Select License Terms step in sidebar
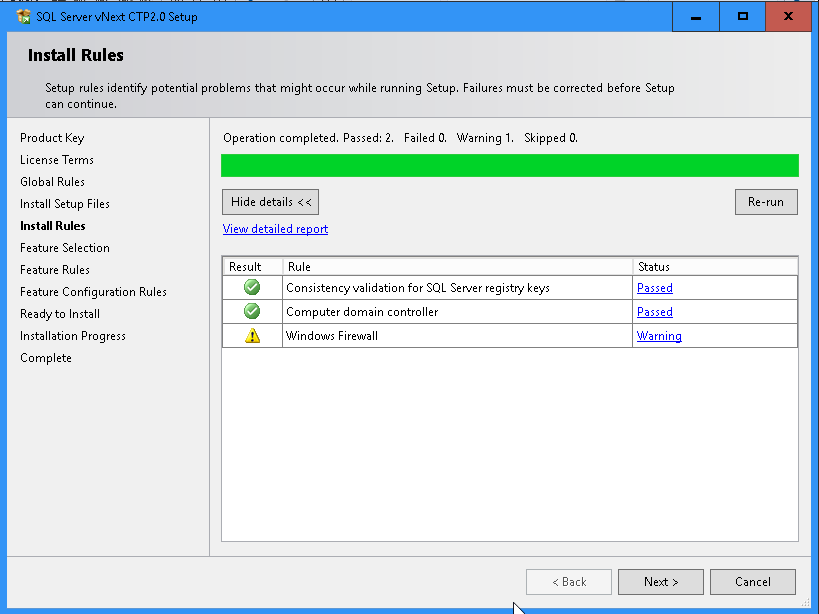The width and height of the screenshot is (819, 614). 57,160
